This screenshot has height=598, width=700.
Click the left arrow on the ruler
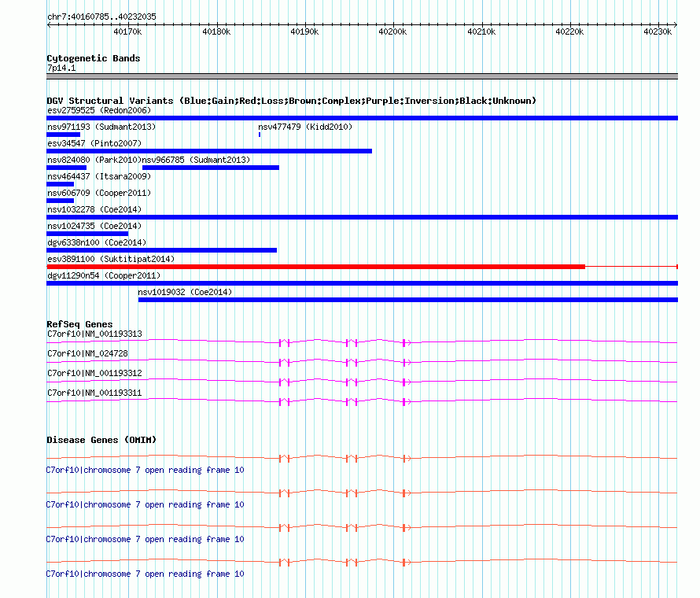(49, 25)
